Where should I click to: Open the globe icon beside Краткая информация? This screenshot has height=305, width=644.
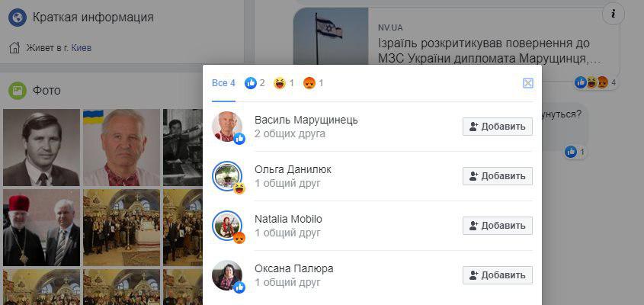[18, 18]
